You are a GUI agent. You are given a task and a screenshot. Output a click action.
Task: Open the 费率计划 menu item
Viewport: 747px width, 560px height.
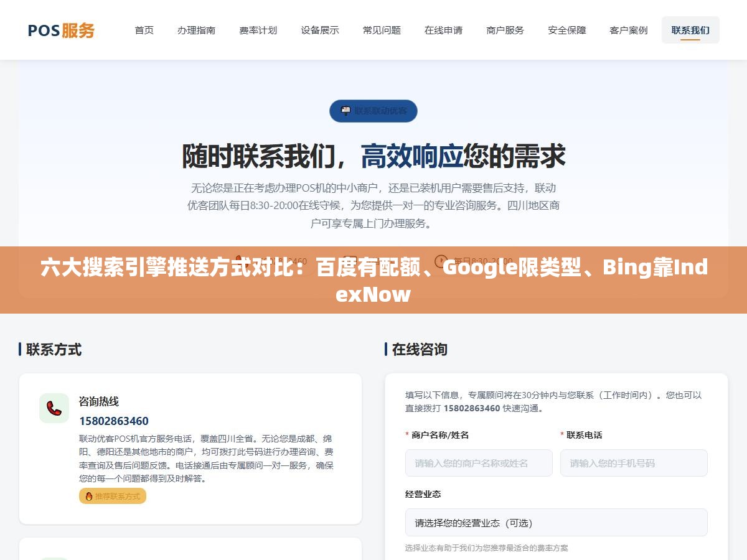[x=258, y=30]
